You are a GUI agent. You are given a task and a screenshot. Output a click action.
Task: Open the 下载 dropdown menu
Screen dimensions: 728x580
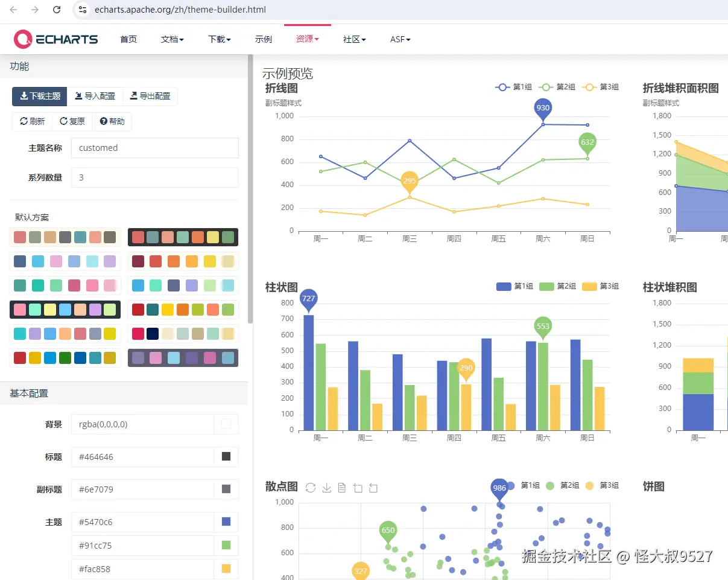(220, 39)
